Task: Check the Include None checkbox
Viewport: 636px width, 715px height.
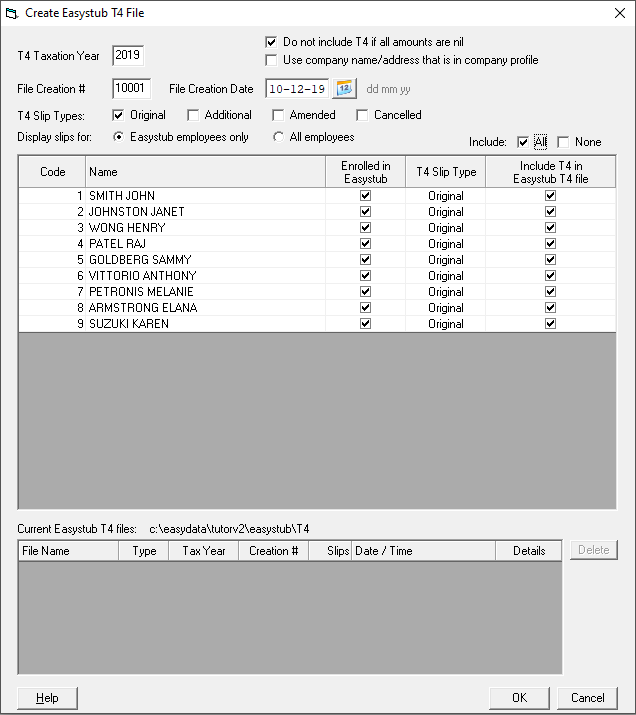Action: click(563, 142)
